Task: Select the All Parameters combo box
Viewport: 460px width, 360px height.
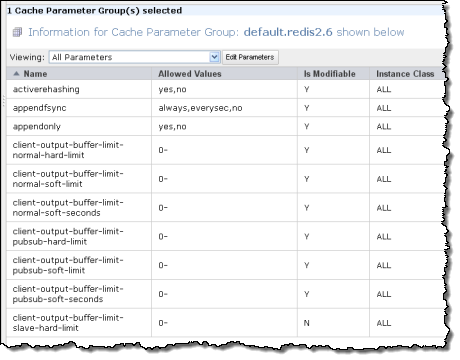Action: click(x=134, y=57)
